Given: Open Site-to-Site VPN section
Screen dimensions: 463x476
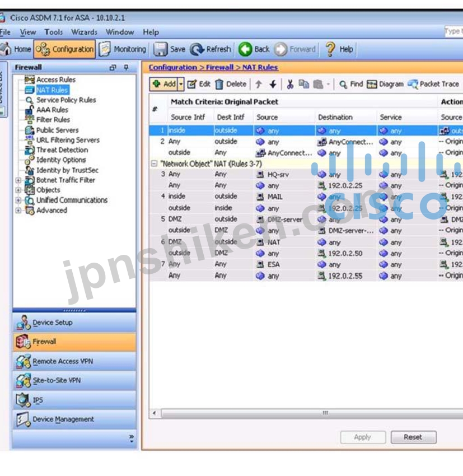Looking at the screenshot, I should (x=74, y=380).
